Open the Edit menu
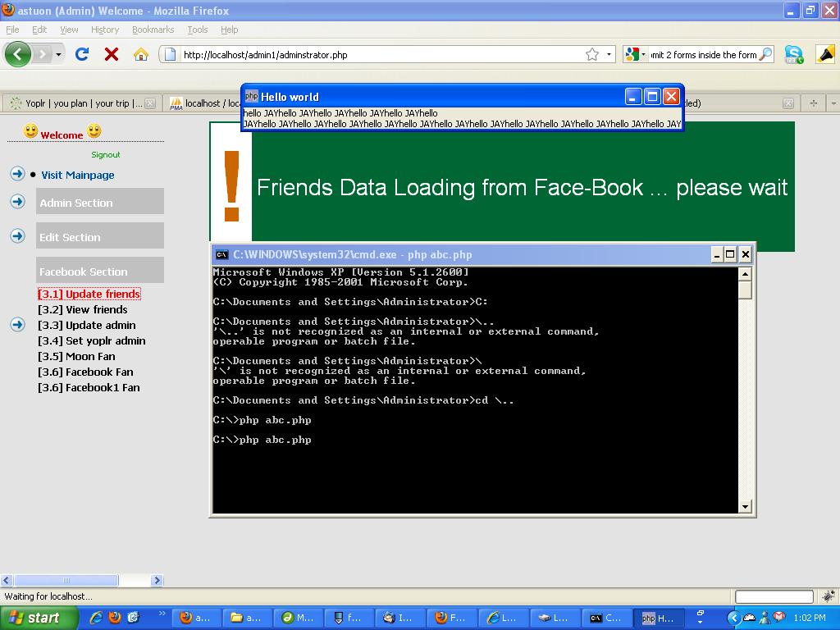Screen dimensions: 840x630 point(39,30)
